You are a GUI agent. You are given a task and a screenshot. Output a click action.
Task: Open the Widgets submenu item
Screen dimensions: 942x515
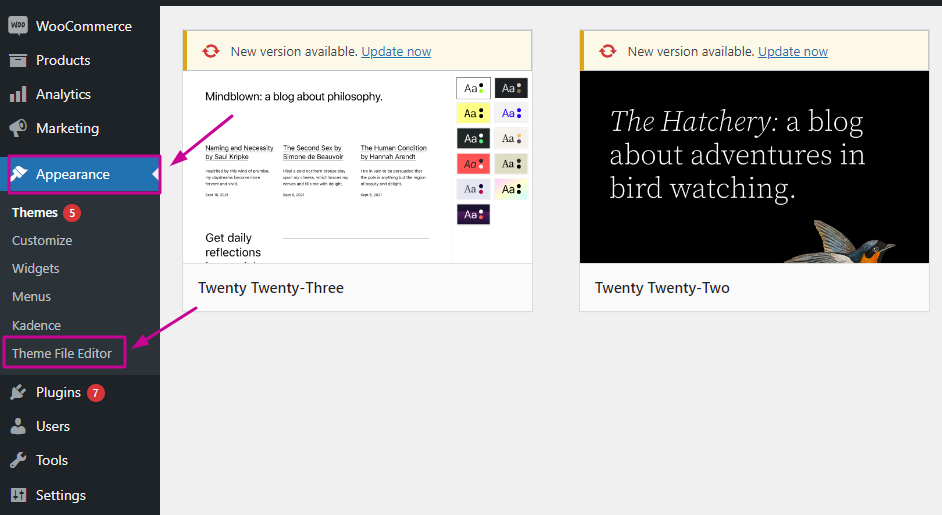[x=35, y=269]
